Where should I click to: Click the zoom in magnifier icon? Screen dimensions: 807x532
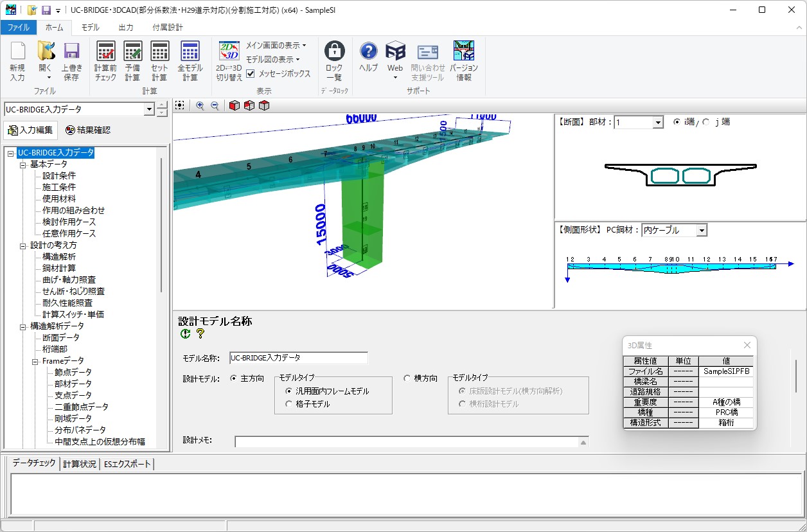pos(200,106)
